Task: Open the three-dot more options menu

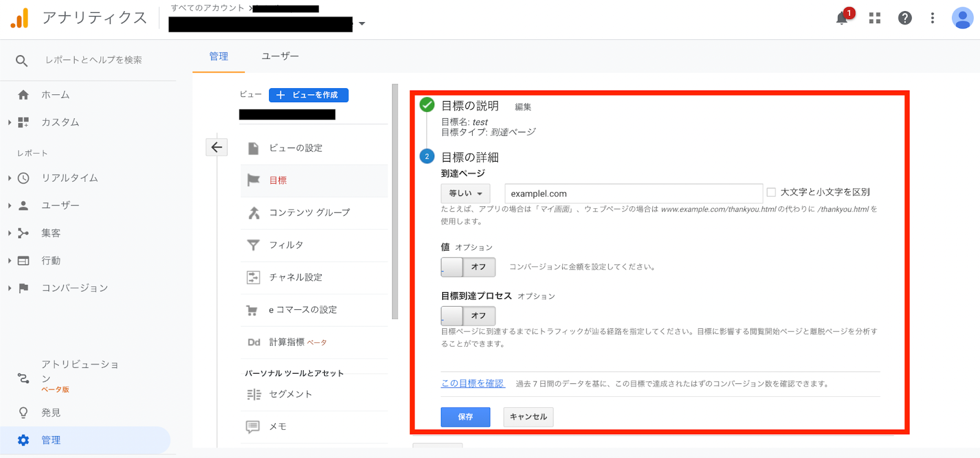Action: [x=932, y=18]
